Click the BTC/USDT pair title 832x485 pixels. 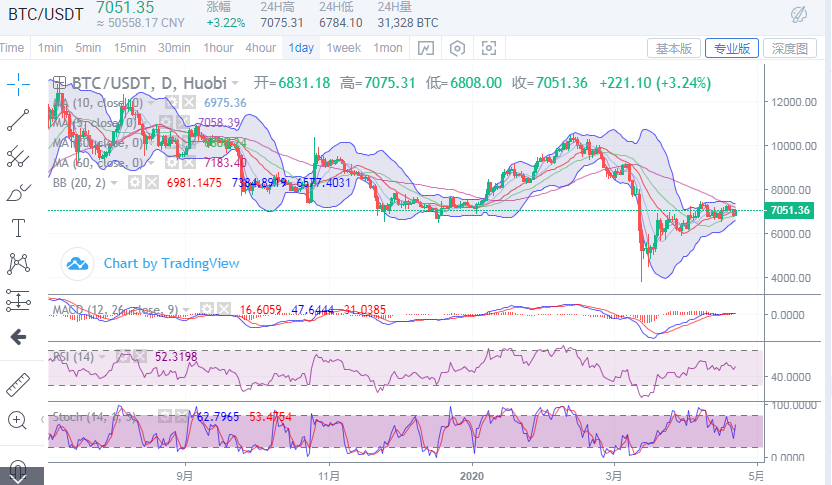tap(46, 14)
